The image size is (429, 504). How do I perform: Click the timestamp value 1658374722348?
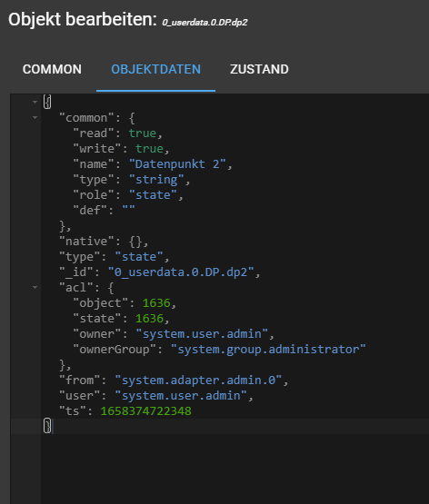click(145, 410)
